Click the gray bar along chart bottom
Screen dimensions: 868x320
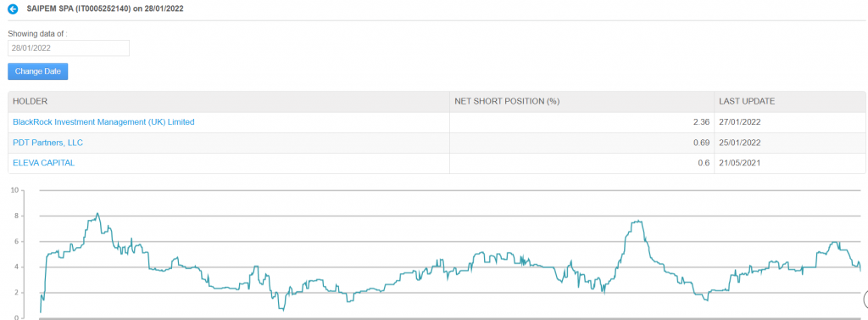click(448, 318)
